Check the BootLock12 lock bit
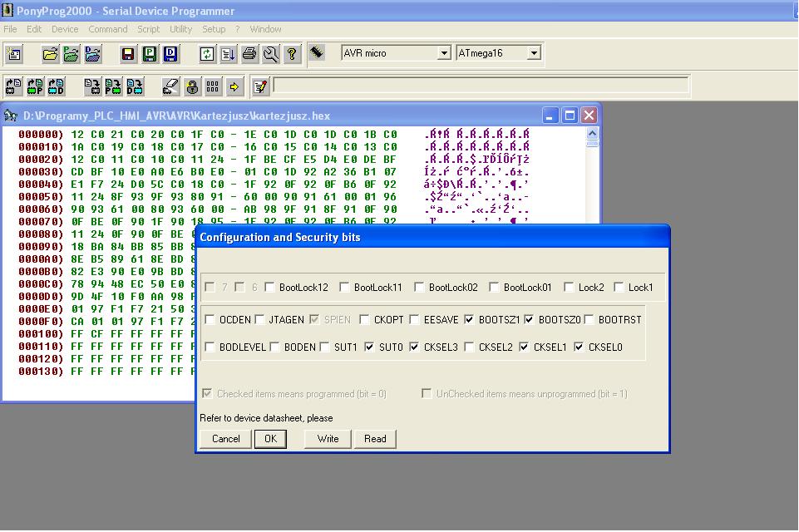 (270, 288)
